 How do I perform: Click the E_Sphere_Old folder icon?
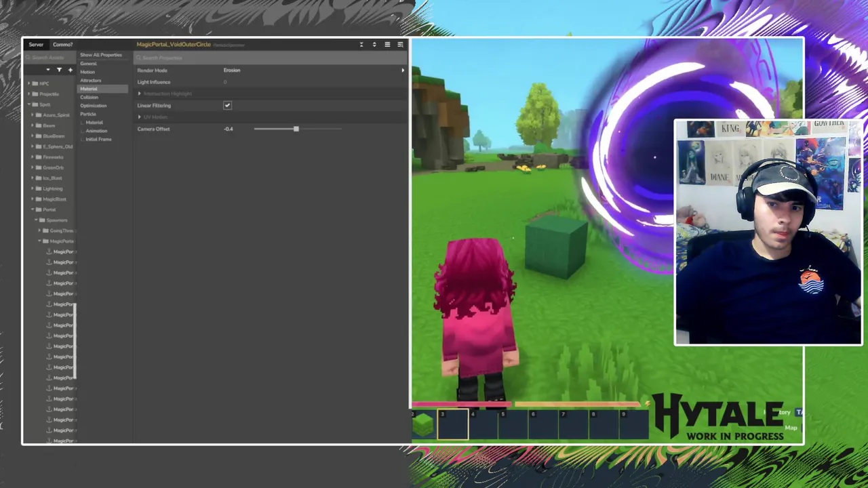39,146
